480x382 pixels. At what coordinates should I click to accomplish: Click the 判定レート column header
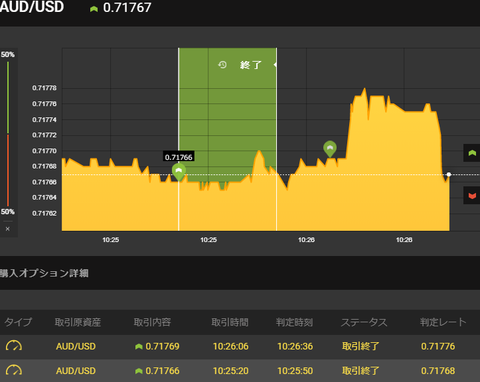(x=443, y=322)
